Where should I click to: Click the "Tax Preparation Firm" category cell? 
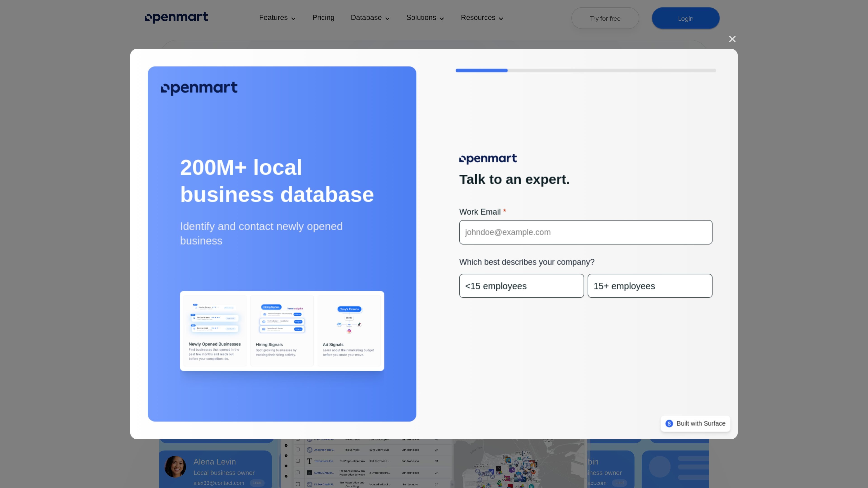[352, 461]
